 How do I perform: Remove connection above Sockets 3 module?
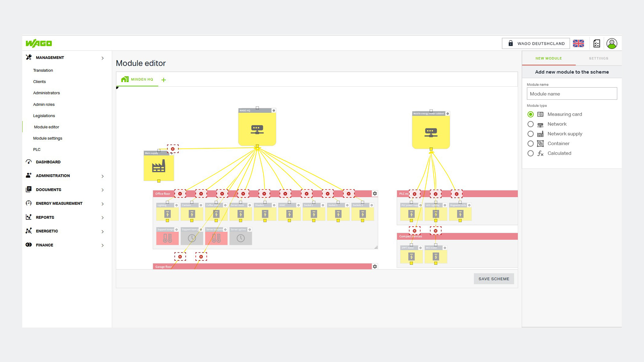[349, 194]
